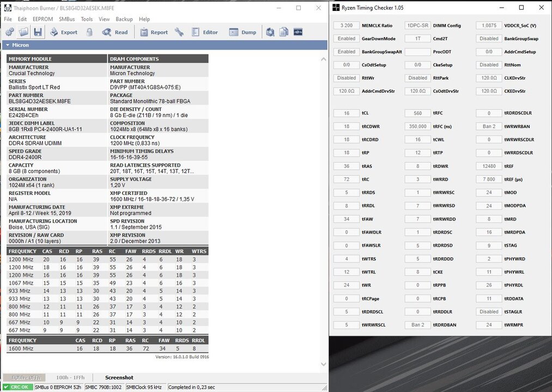Click the tRFC (ns) 350,000 field
Image resolution: width=552 pixels, height=392 pixels.
click(x=417, y=126)
